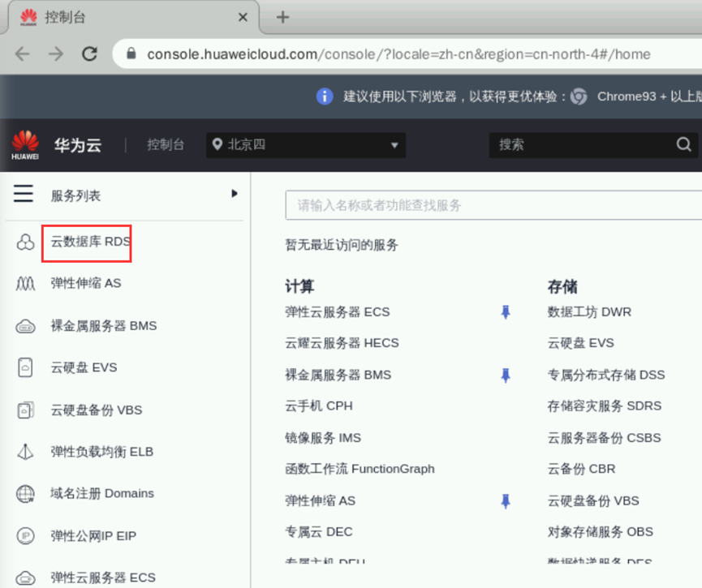Go back using browser back arrow
The image size is (702, 588).
coord(23,54)
